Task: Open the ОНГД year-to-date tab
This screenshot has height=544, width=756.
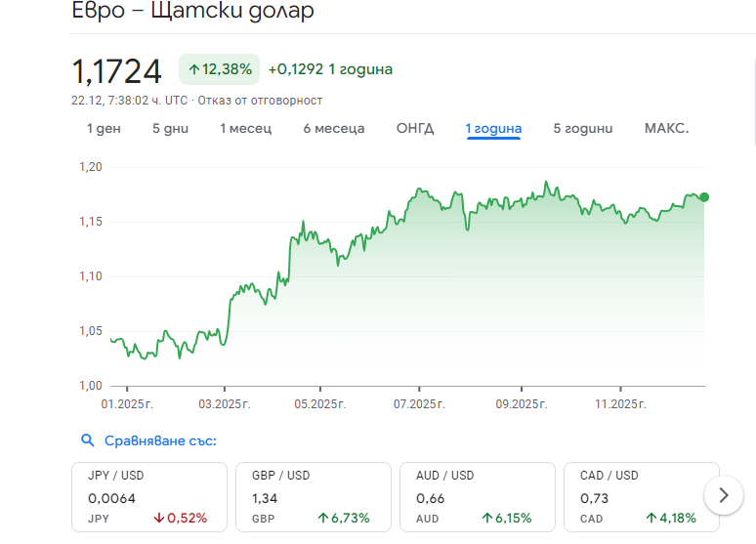Action: click(415, 128)
